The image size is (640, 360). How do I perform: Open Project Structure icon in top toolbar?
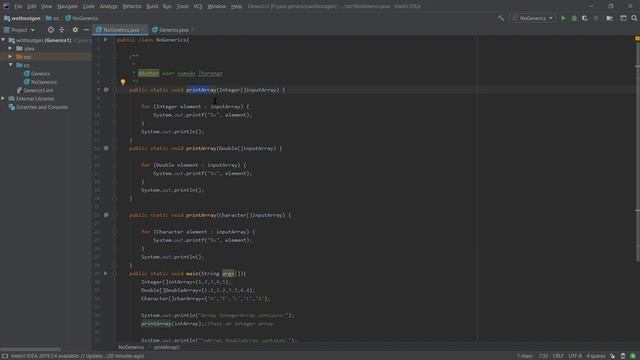coord(609,18)
